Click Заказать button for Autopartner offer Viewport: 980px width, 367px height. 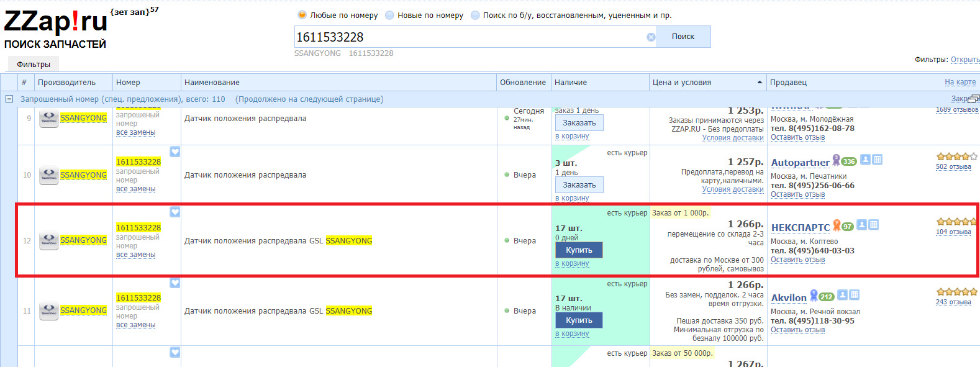click(579, 185)
